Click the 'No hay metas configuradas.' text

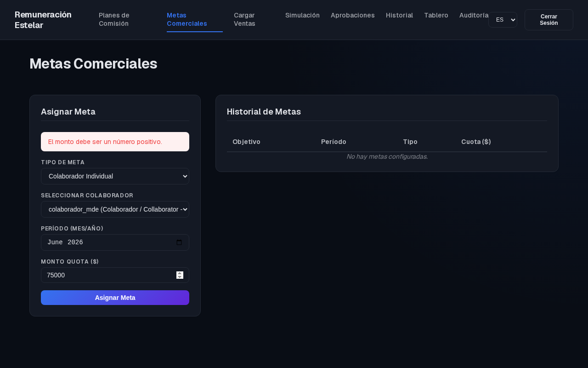[x=387, y=156]
